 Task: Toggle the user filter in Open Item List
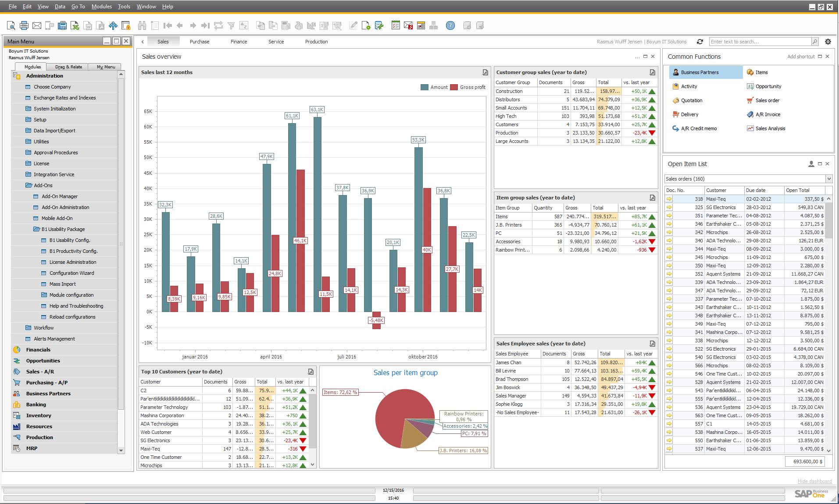coord(811,163)
